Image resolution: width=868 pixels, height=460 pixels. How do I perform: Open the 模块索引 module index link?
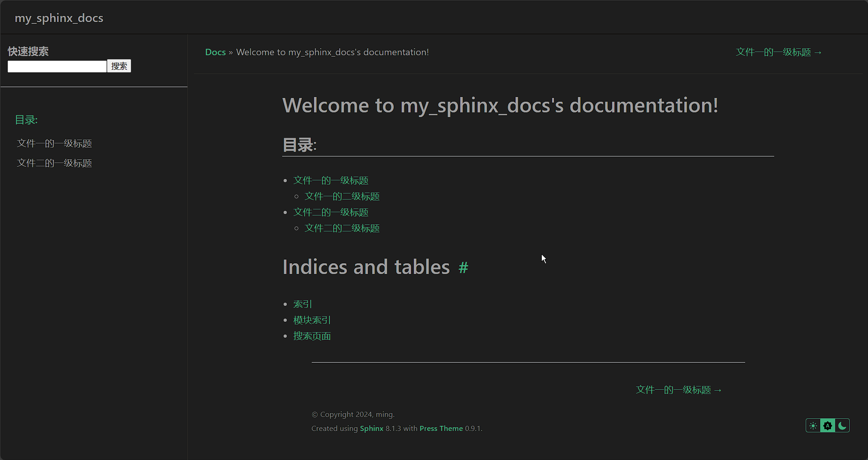pyautogui.click(x=312, y=320)
